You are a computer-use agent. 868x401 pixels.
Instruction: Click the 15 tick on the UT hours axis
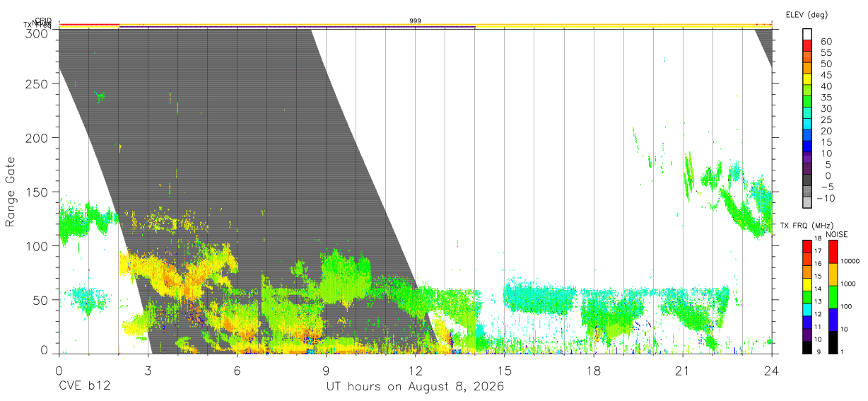tap(505, 371)
